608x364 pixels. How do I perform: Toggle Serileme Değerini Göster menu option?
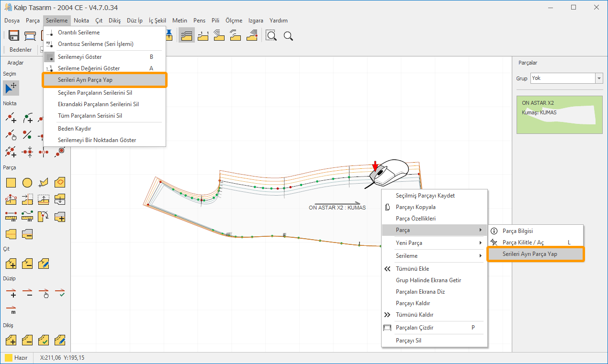[89, 68]
